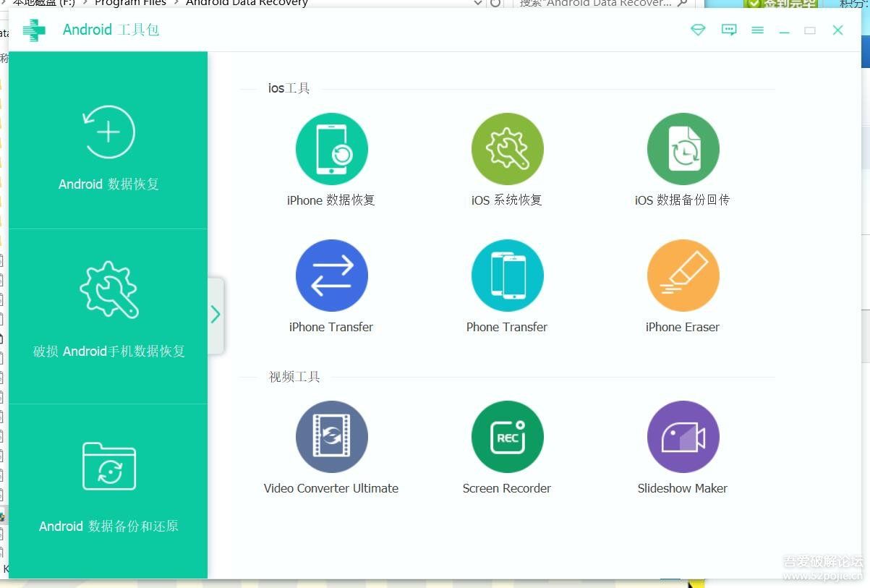This screenshot has width=870, height=588.
Task: Launch iOS 系统恢复 wrench icon
Action: point(507,149)
